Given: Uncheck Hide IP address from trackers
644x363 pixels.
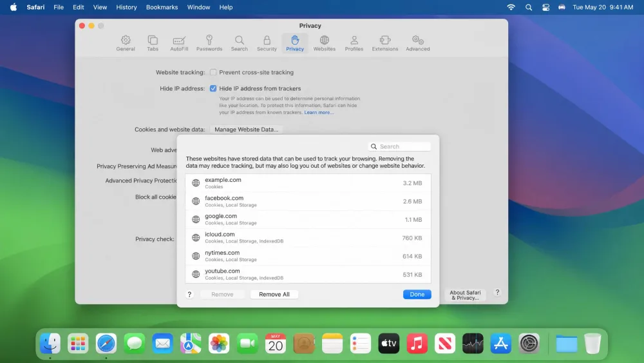Looking at the screenshot, I should pos(213,88).
